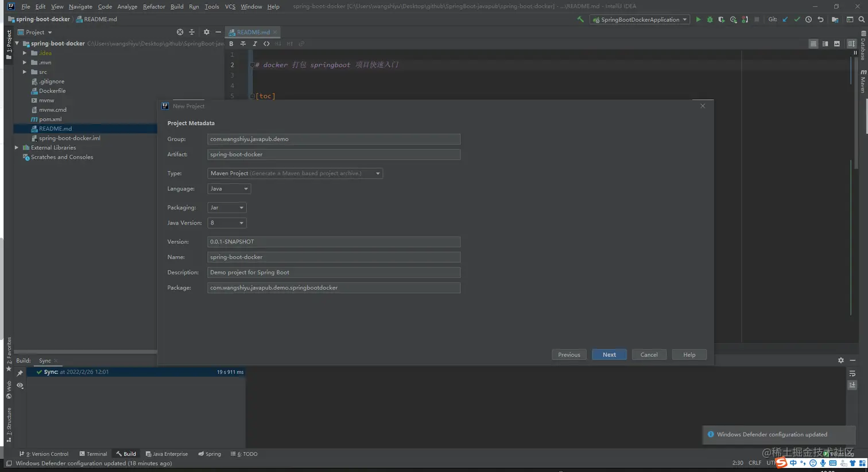Image resolution: width=868 pixels, height=472 pixels.
Task: Open Build panel settings gear
Action: point(841,361)
